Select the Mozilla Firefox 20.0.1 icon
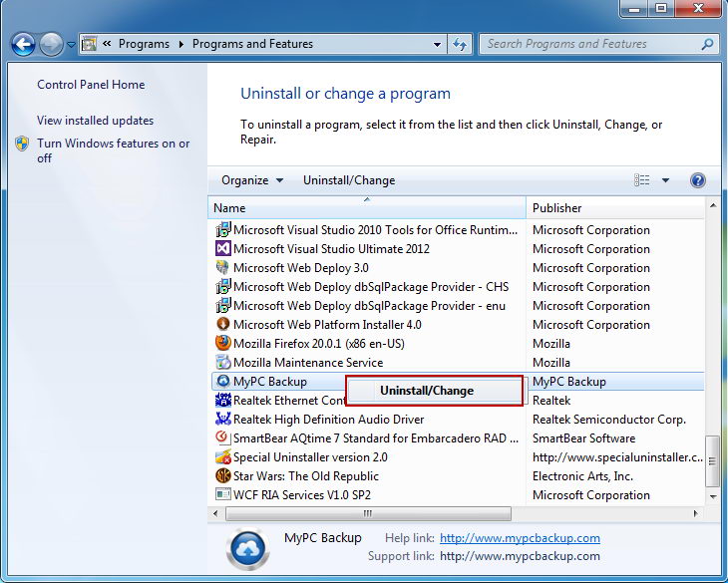728x583 pixels. pyautogui.click(x=222, y=343)
